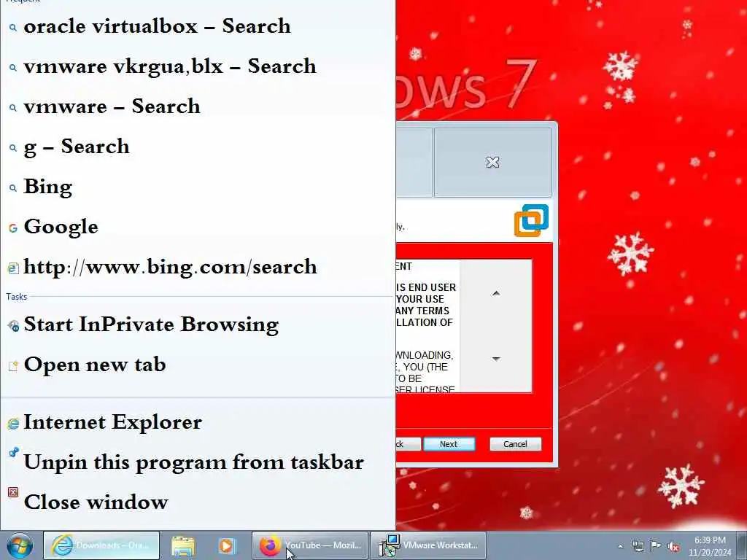Click the new tab page icon
Screen dimensions: 747x560
(13, 366)
